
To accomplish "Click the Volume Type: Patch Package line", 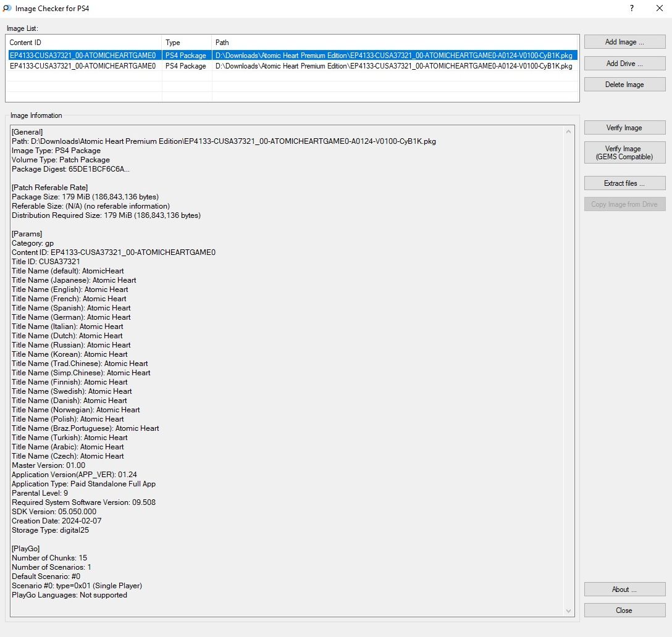I will 61,160.
